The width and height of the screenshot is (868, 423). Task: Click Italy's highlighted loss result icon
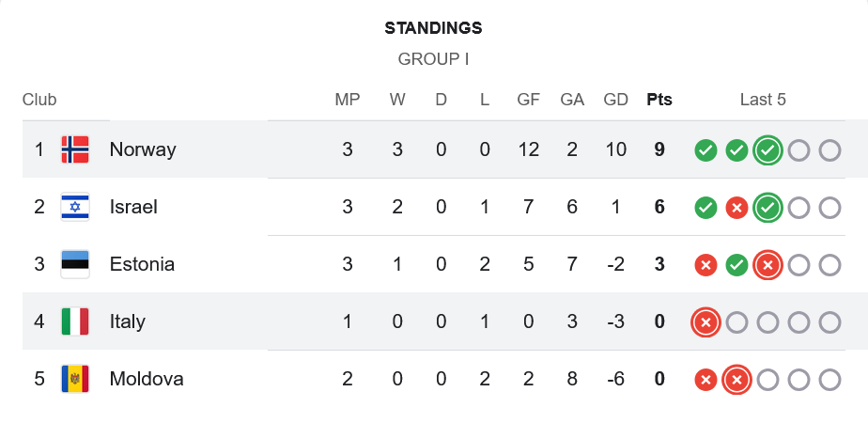(x=705, y=321)
